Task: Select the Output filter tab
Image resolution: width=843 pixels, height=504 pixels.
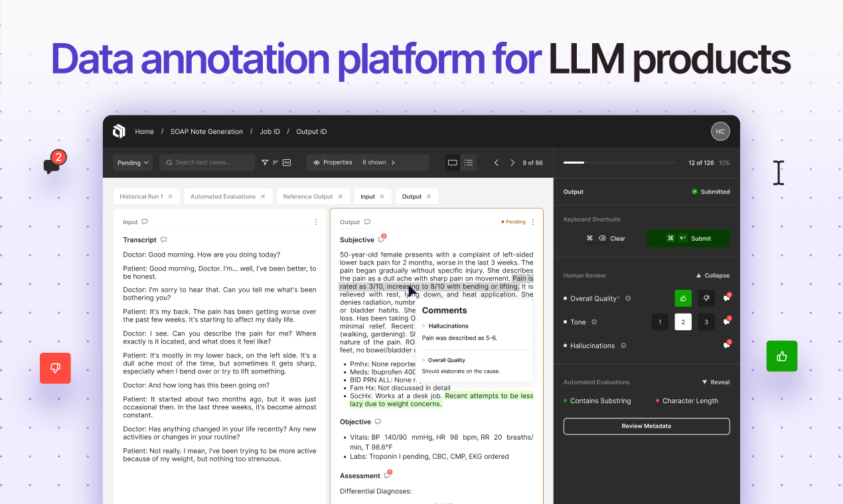Action: [413, 196]
